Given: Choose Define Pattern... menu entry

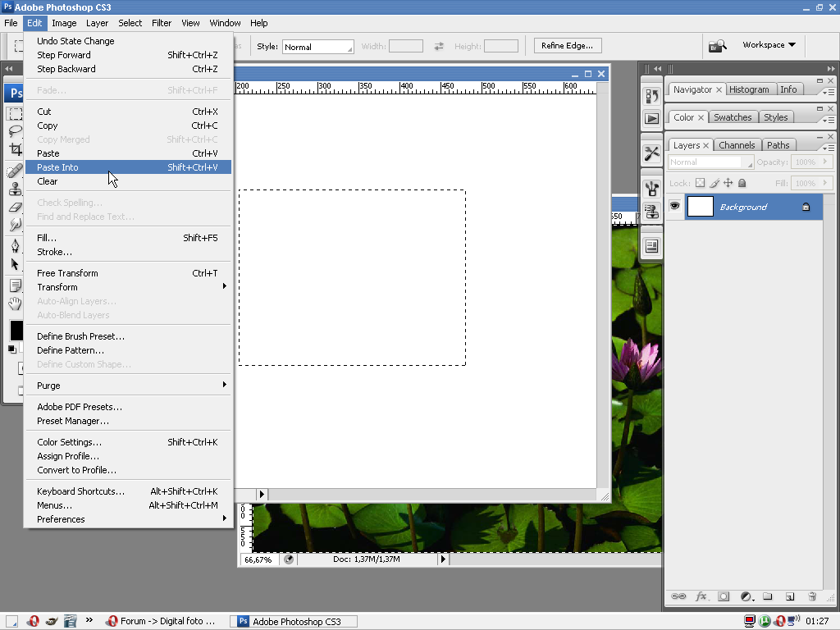Looking at the screenshot, I should [x=128, y=350].
